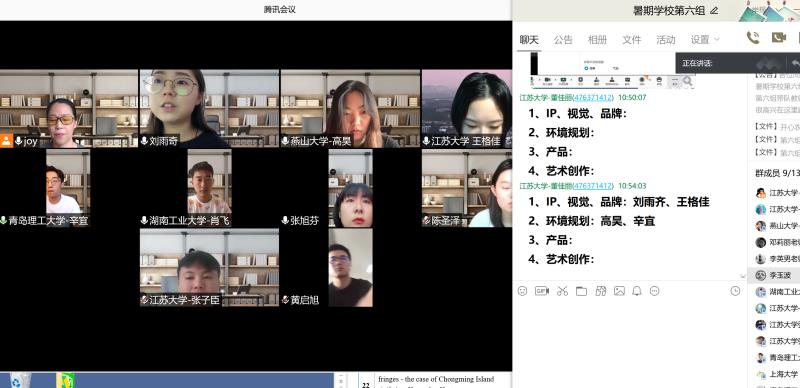This screenshot has height=388, width=800.
Task: Select member 李玉波 in the list
Action: coord(773,276)
